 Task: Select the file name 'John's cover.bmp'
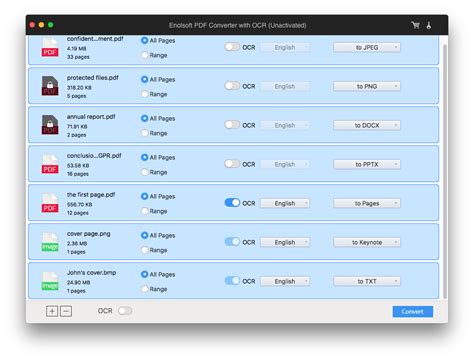pyautogui.click(x=92, y=273)
